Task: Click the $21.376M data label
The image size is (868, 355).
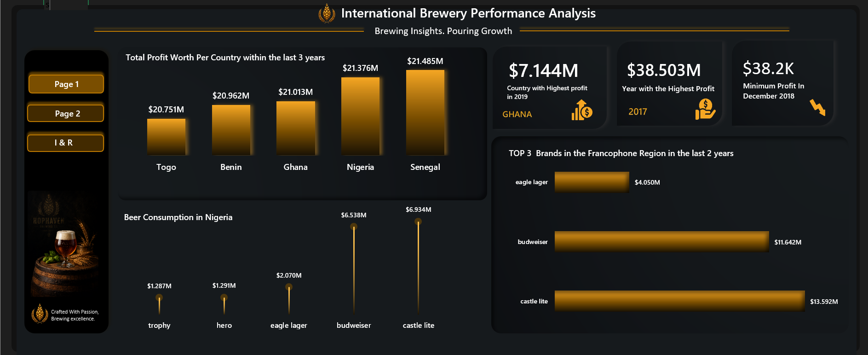Action: (x=360, y=68)
